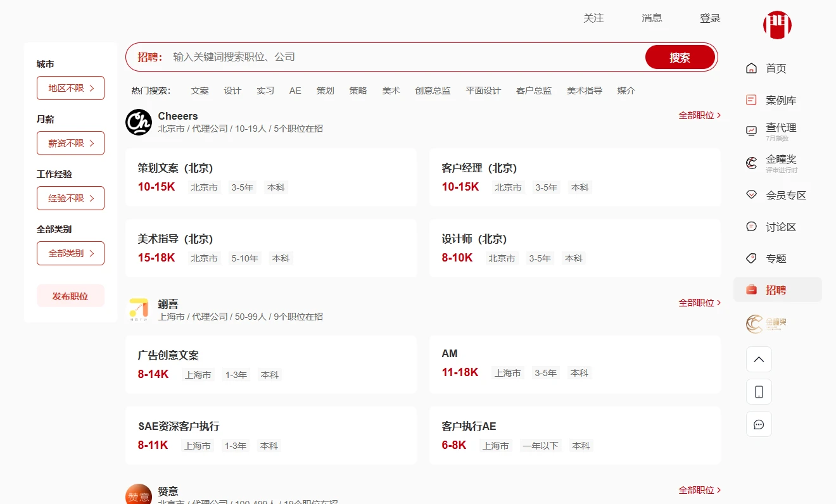Viewport: 836px width, 504px height.
Task: Open the mobile app phone icon
Action: [759, 391]
